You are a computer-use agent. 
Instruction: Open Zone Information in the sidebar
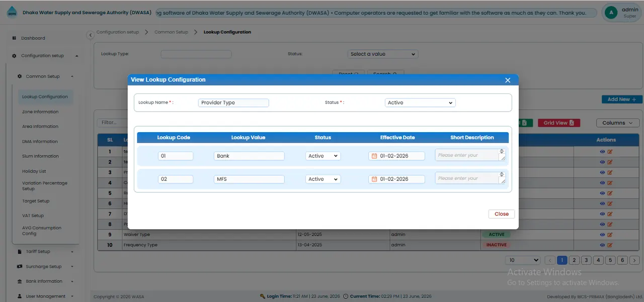40,112
